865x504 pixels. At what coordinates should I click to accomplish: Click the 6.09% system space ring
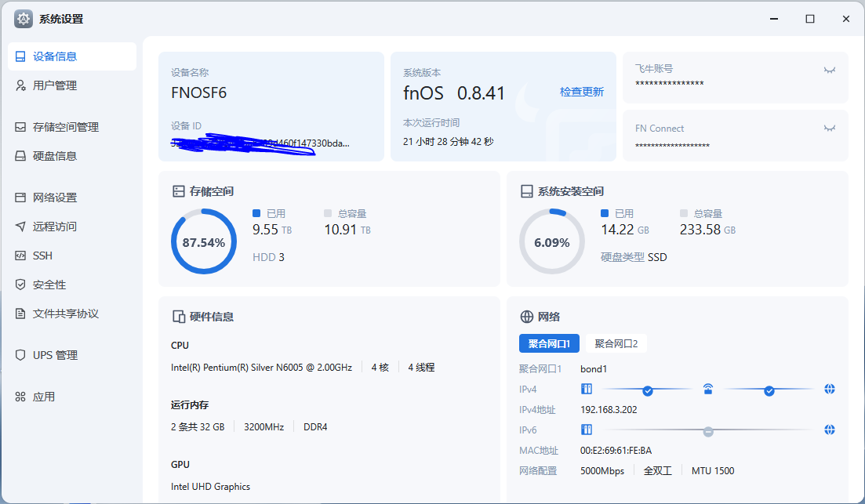coord(551,241)
